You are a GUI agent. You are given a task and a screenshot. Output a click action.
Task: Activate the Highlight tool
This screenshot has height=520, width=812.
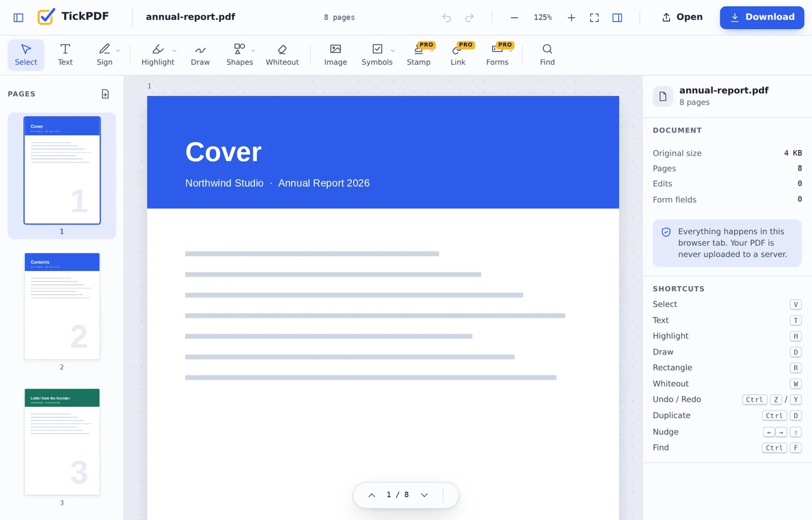click(x=158, y=55)
